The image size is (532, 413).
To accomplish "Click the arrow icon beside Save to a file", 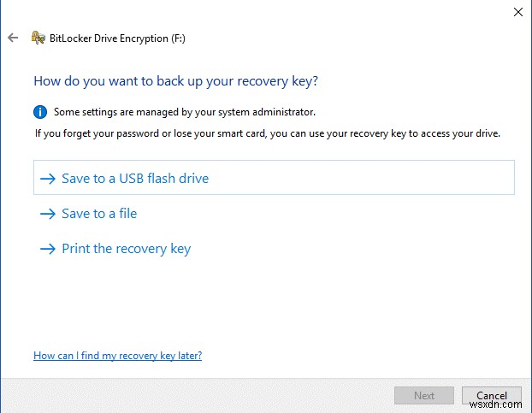I will pos(48,214).
